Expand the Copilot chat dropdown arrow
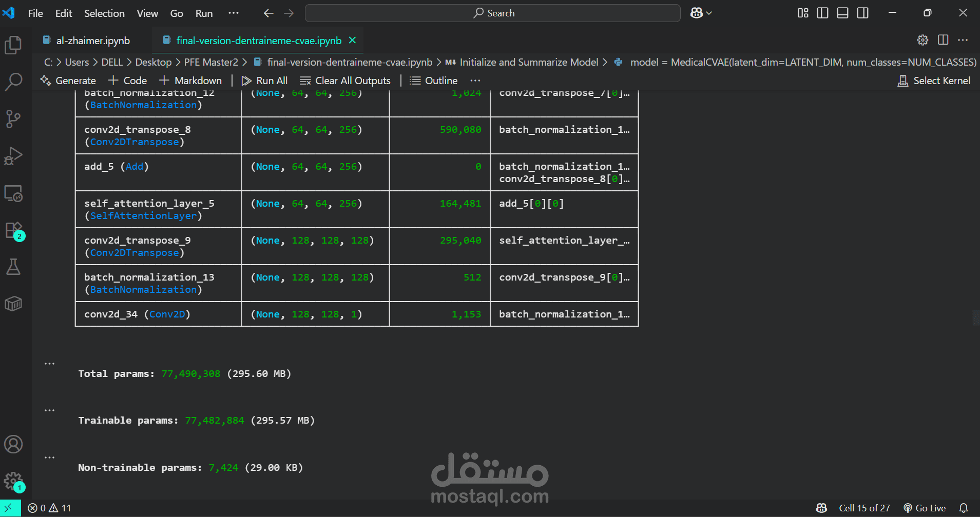Viewport: 980px width, 517px height. pyautogui.click(x=709, y=13)
